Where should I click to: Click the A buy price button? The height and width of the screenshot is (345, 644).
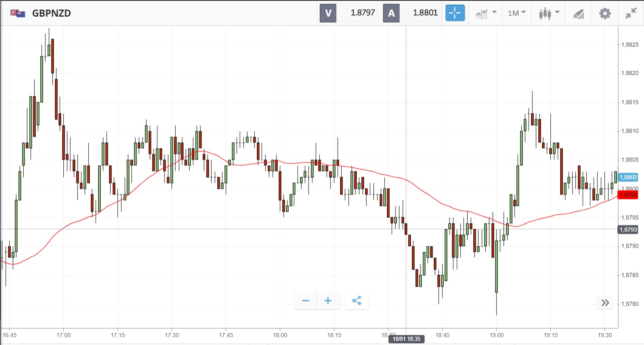tap(391, 13)
